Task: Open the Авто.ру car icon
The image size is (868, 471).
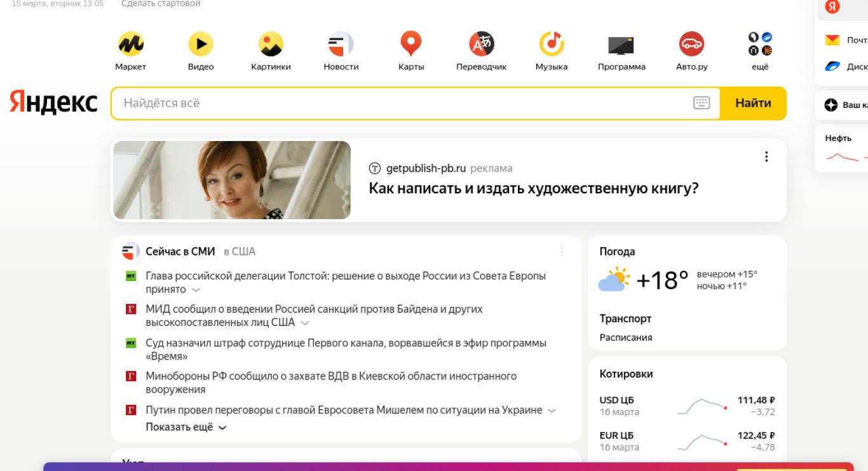Action: 691,43
